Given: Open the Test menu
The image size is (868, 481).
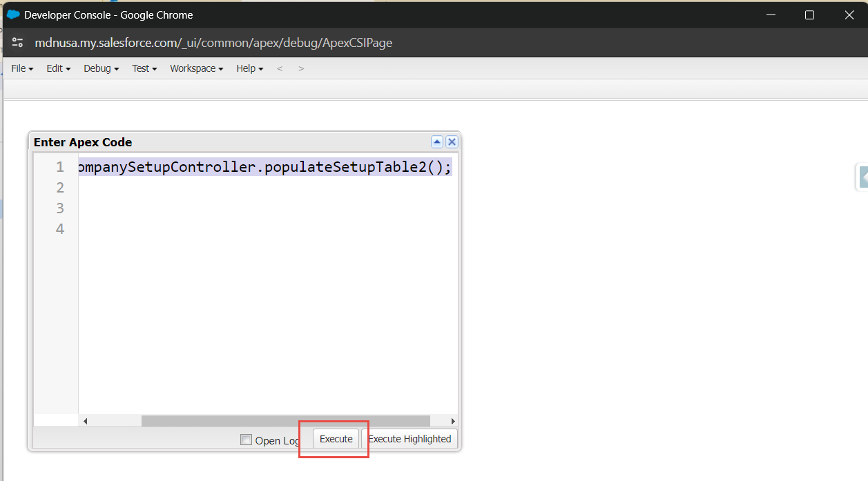Looking at the screenshot, I should [144, 68].
